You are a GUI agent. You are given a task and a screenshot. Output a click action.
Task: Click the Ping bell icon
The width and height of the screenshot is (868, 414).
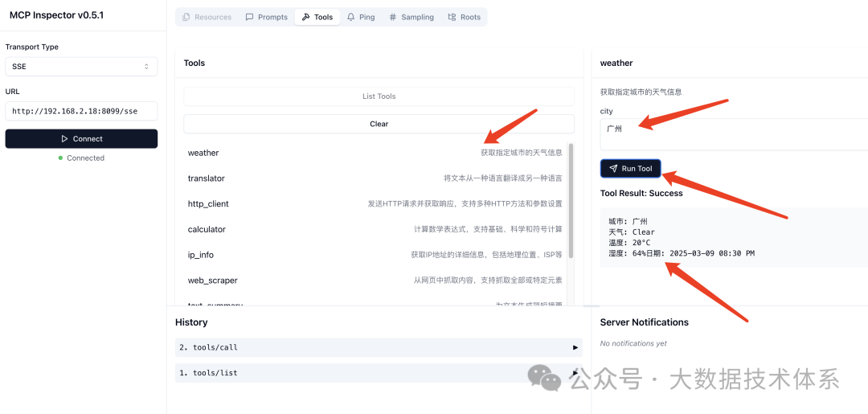point(351,17)
